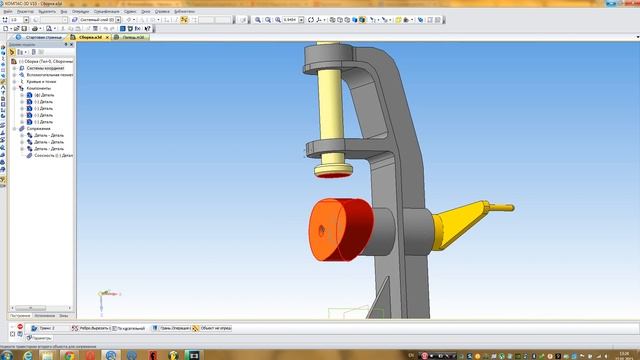Click the third magnifier zoom icon

pyautogui.click(x=278, y=20)
